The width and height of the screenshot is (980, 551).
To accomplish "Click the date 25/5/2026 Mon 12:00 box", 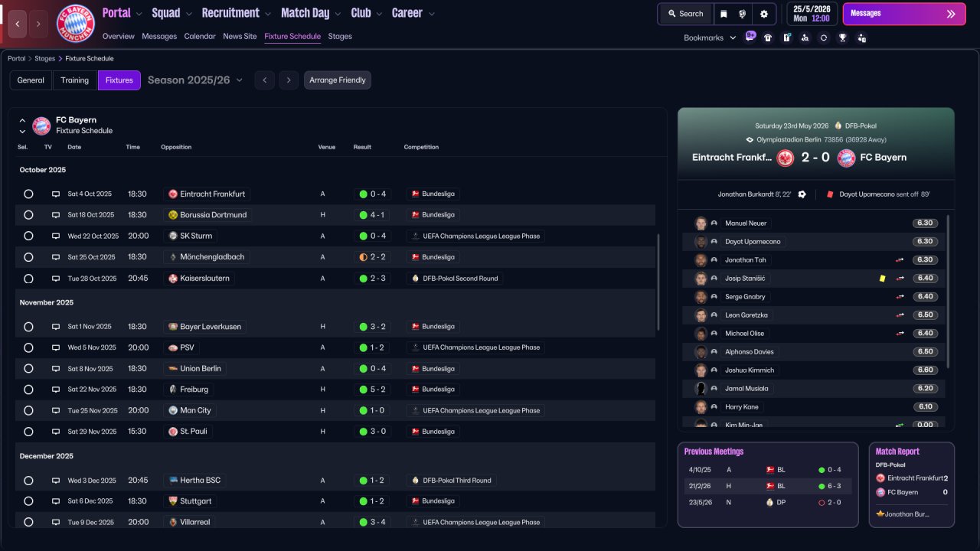I will click(x=812, y=14).
